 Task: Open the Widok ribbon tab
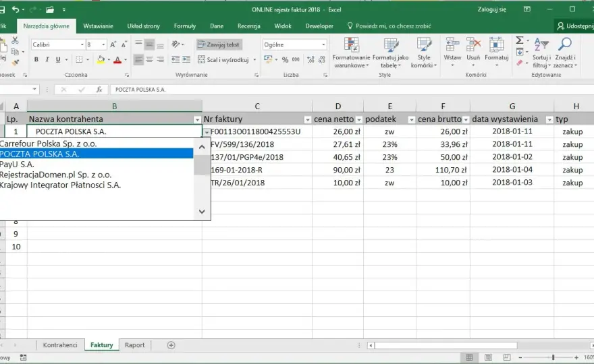(283, 26)
